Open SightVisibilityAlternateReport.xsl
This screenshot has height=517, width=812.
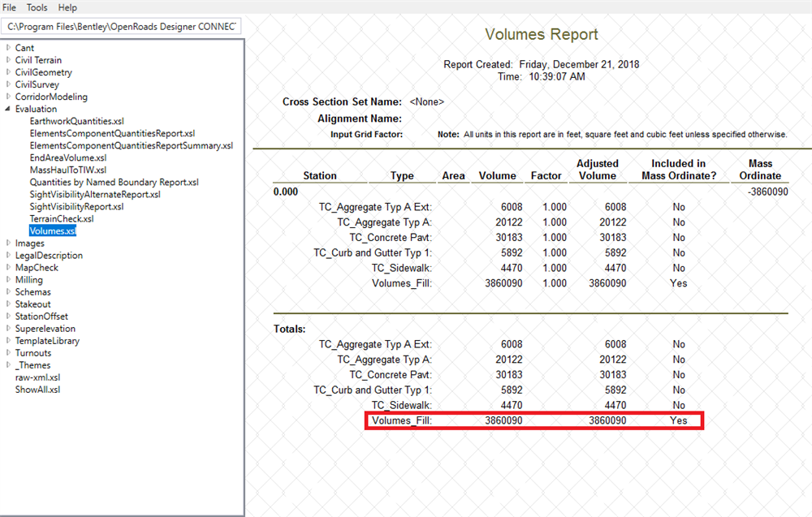(95, 194)
